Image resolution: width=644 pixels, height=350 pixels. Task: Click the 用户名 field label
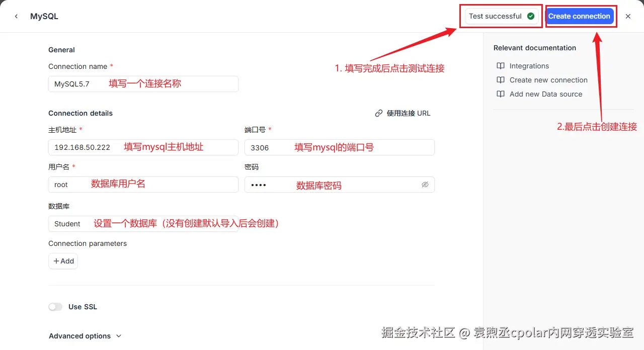coord(59,167)
